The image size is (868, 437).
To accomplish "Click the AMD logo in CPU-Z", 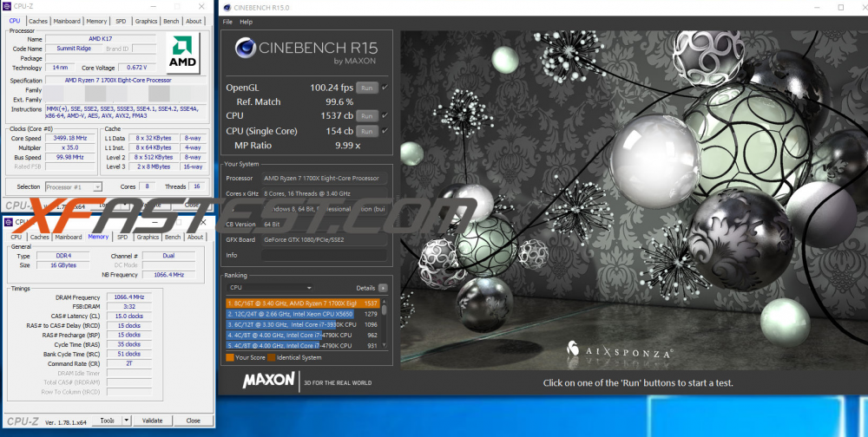I will tap(182, 52).
